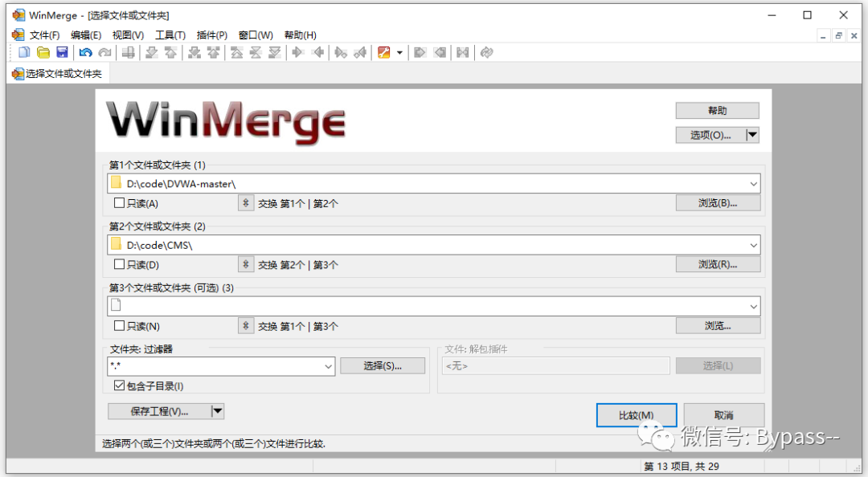Open the 工具(T) menu
868x477 pixels.
point(170,35)
